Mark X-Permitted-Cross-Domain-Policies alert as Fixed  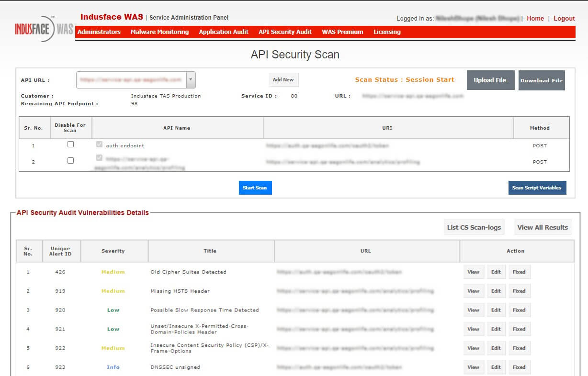click(519, 329)
